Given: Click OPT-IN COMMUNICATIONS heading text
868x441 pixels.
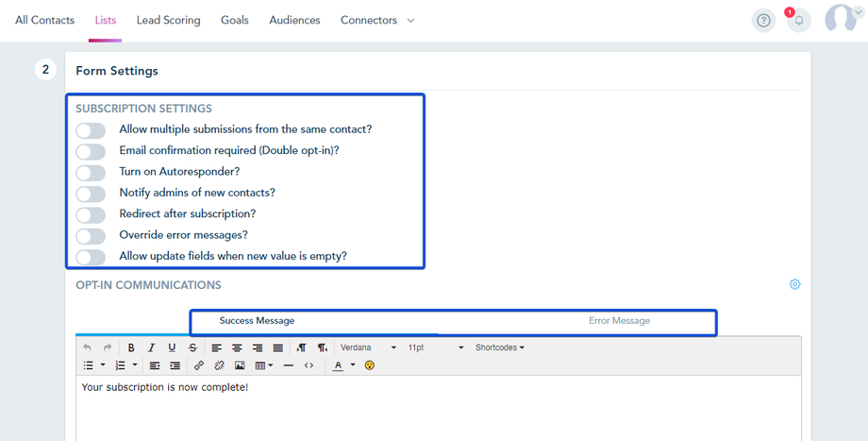Looking at the screenshot, I should 148,285.
